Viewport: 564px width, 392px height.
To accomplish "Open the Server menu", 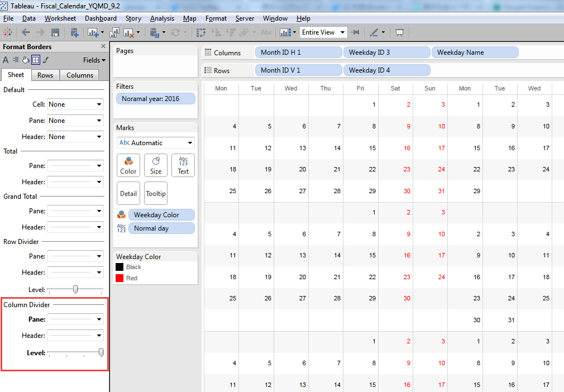I will tap(245, 18).
